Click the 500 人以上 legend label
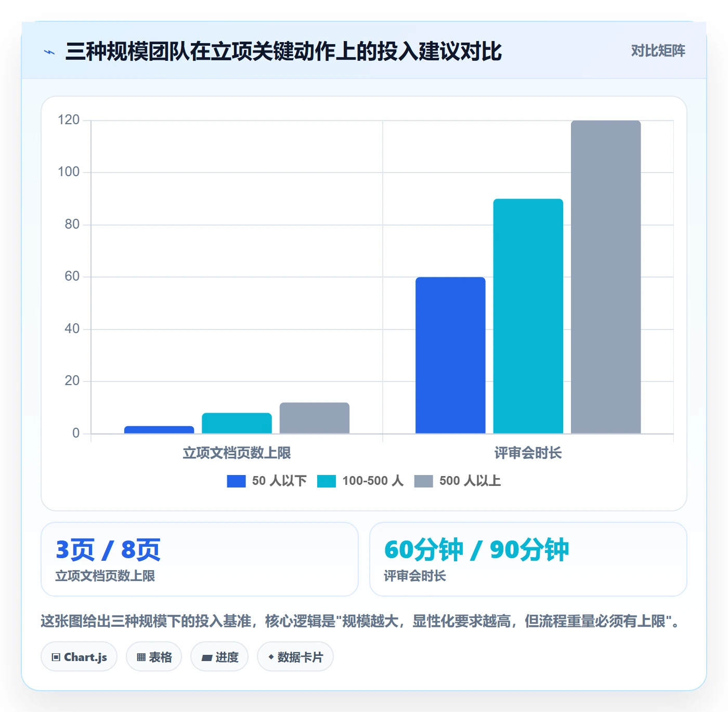The height and width of the screenshot is (712, 728). [x=470, y=481]
